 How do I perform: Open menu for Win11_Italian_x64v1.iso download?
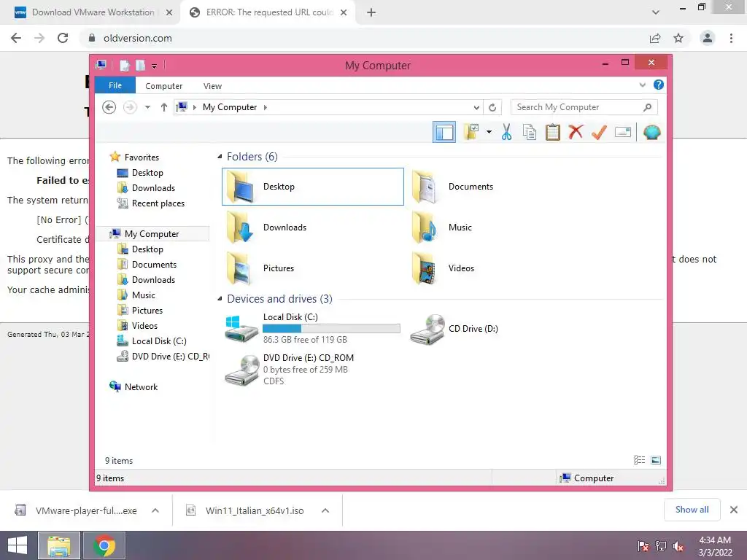tap(325, 510)
